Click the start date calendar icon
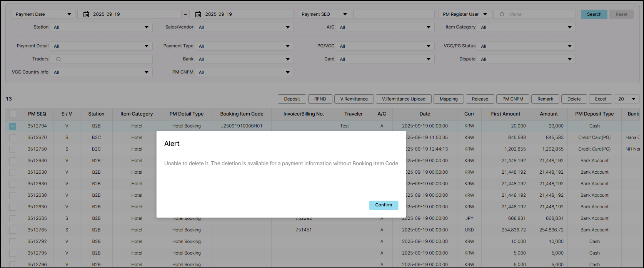The image size is (644, 268). pos(86,14)
